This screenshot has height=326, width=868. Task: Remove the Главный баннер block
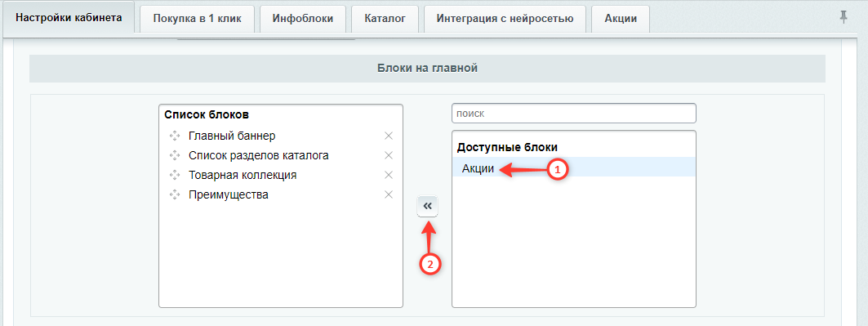(x=389, y=136)
